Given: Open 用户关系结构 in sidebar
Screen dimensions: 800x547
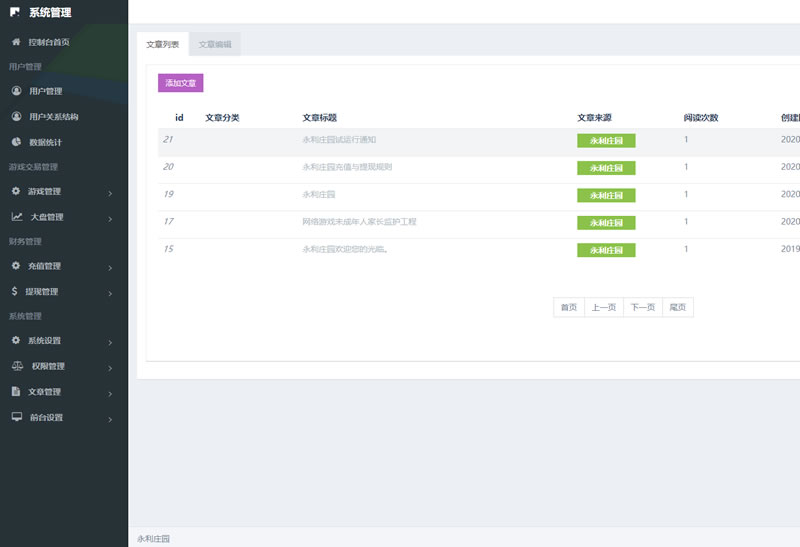Looking at the screenshot, I should 53,116.
